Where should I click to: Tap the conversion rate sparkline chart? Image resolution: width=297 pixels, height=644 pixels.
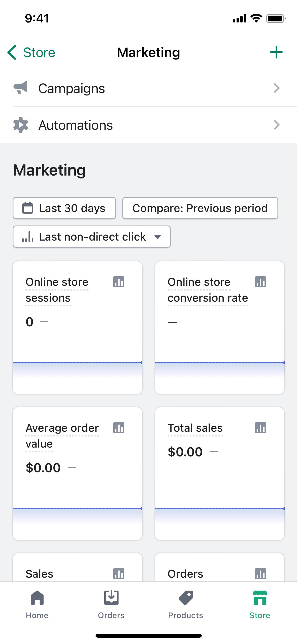click(x=220, y=370)
